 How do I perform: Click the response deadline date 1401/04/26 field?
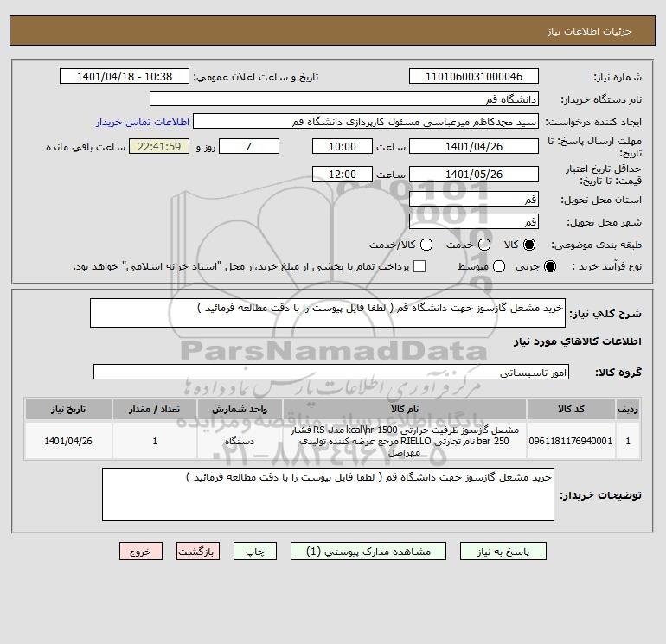click(x=474, y=146)
